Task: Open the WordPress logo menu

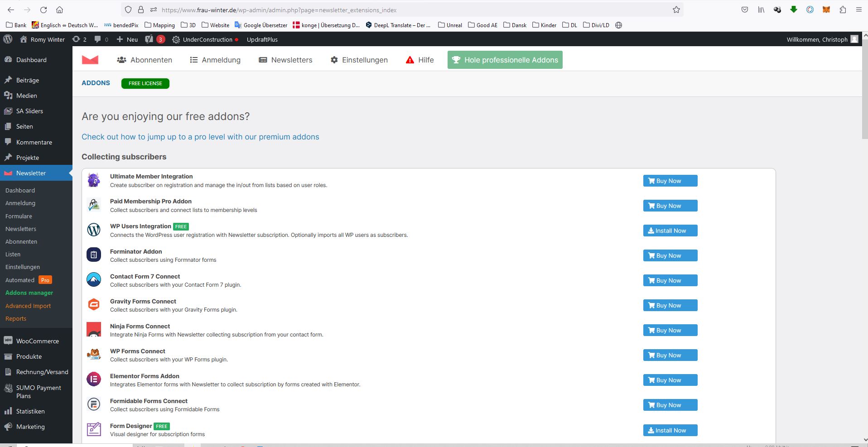Action: pos(8,39)
